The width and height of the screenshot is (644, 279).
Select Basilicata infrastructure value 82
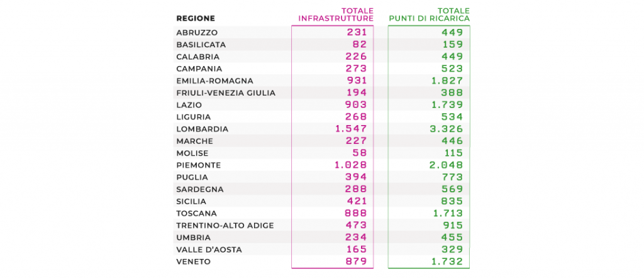[x=359, y=45]
